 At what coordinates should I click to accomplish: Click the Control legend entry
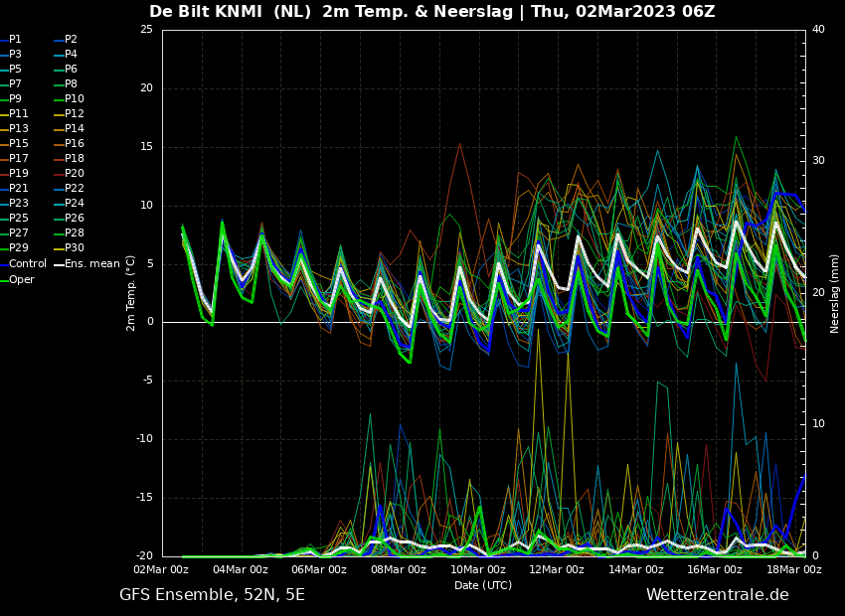(x=27, y=264)
